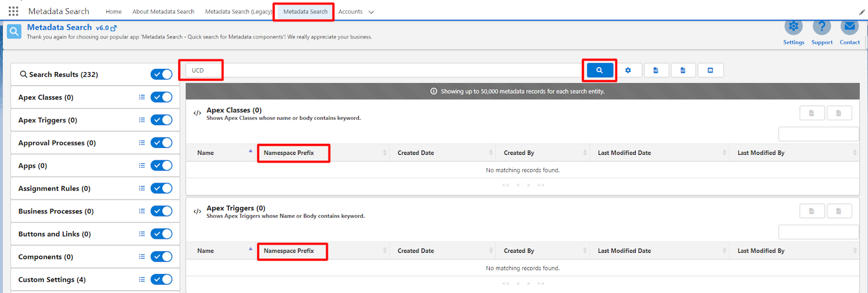Open Support question mark icon
The width and height of the screenshot is (868, 293).
[822, 27]
